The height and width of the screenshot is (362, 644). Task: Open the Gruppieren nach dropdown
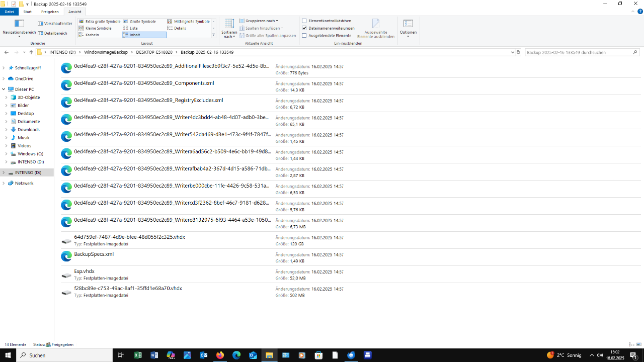pos(259,21)
